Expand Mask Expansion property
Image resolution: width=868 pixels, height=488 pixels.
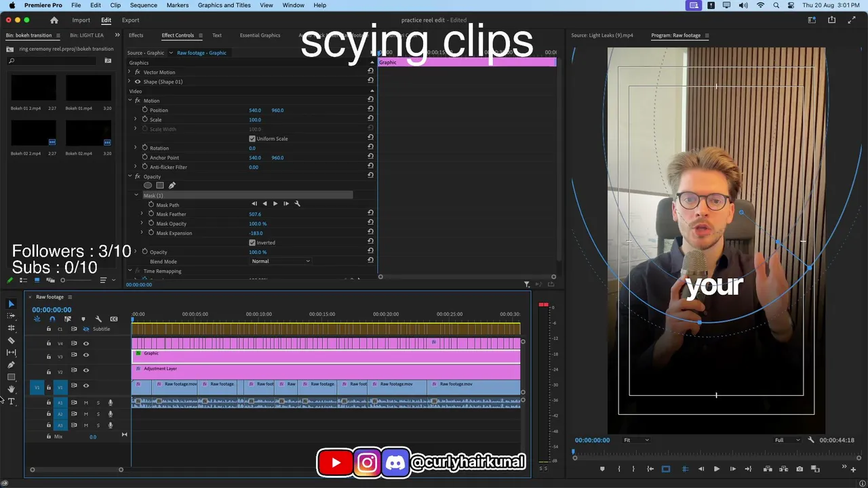(142, 233)
